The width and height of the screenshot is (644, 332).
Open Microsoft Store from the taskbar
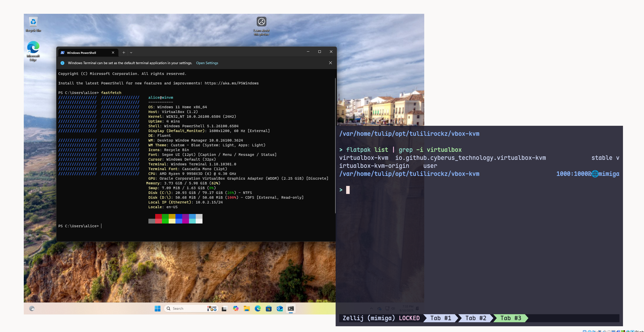coord(269,308)
